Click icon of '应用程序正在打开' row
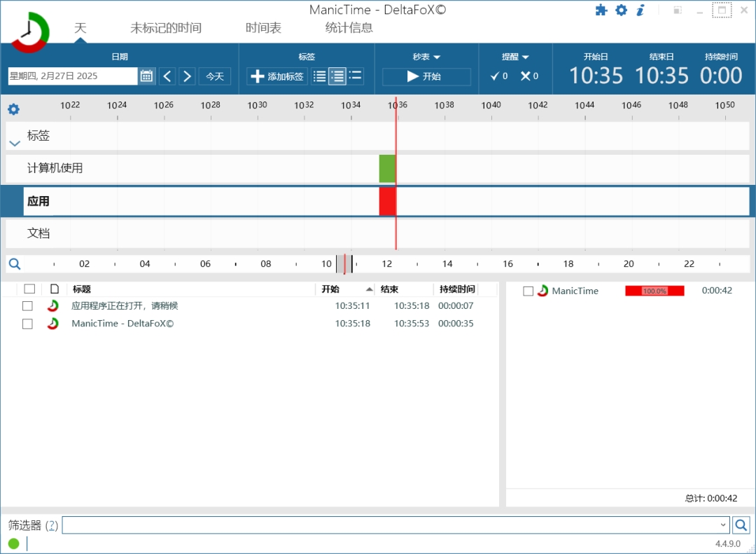 (x=52, y=305)
